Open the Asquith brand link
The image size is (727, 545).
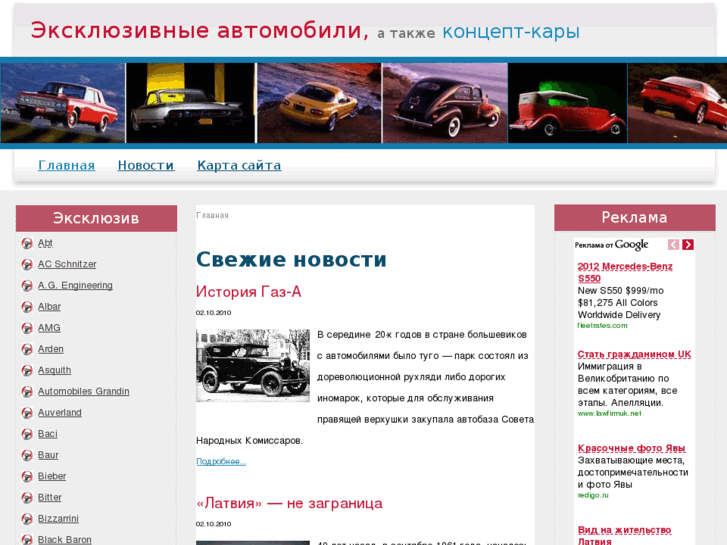point(54,370)
